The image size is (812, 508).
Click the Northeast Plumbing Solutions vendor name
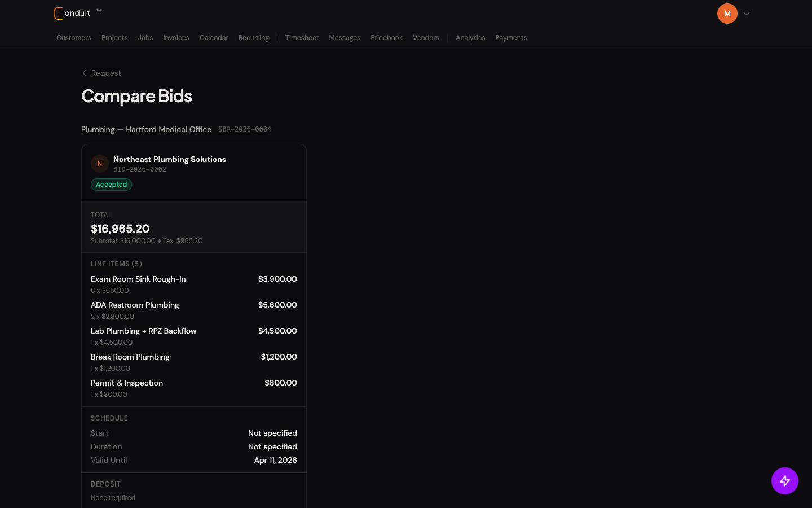(x=170, y=159)
